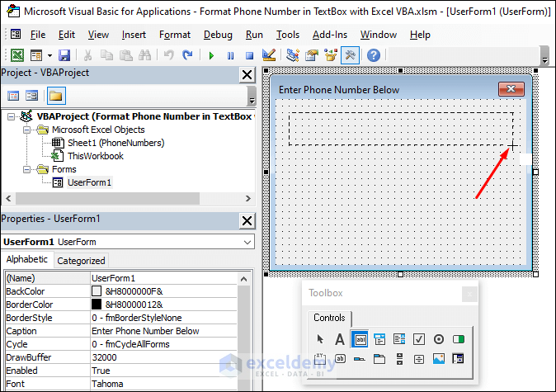Image resolution: width=556 pixels, height=392 pixels.
Task: Open the Add-Ins menu
Action: pos(330,35)
